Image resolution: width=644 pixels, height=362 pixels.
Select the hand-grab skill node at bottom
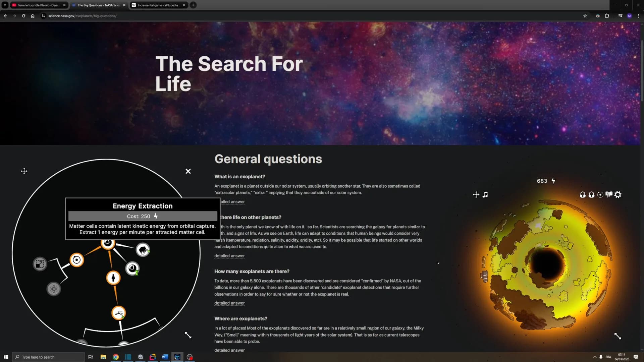tap(118, 313)
